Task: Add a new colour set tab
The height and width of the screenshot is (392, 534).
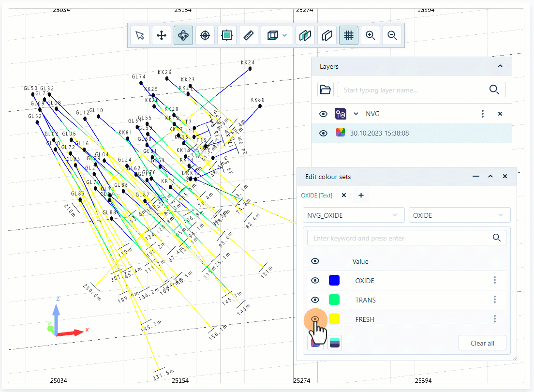Action: (361, 195)
